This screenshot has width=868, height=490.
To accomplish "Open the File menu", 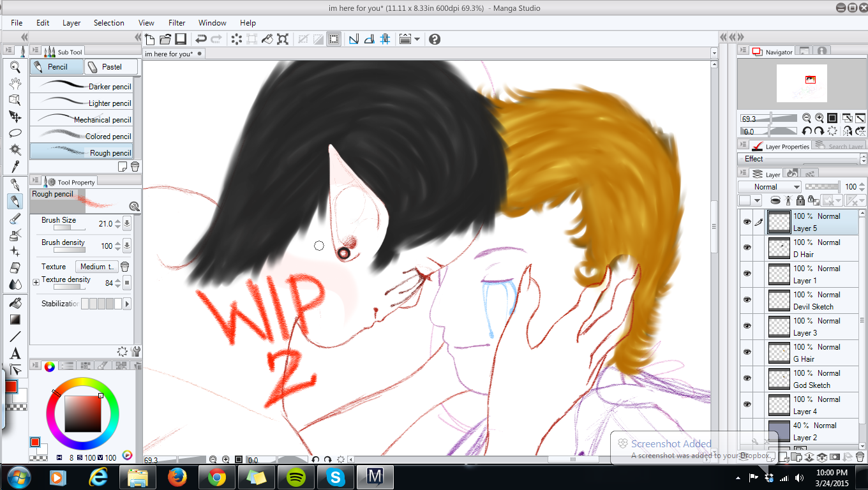I will (x=17, y=23).
